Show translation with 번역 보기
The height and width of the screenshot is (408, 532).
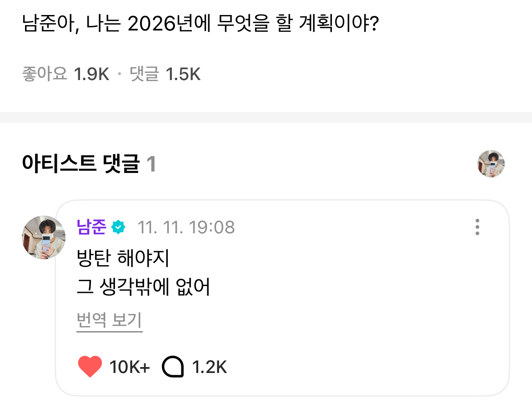[x=110, y=321]
